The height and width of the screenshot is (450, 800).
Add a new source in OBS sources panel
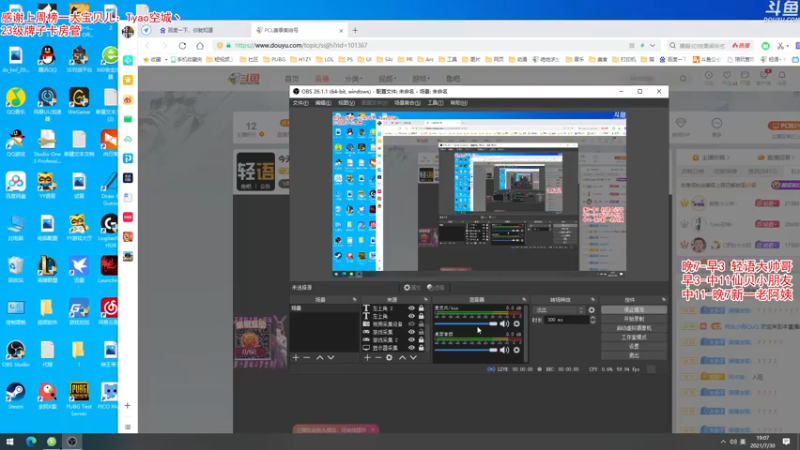pos(367,358)
